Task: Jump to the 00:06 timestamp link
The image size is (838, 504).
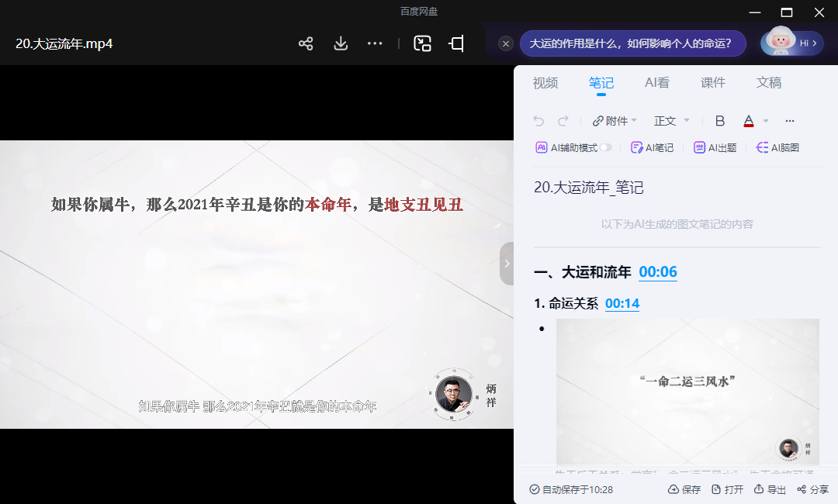Action: coord(658,272)
